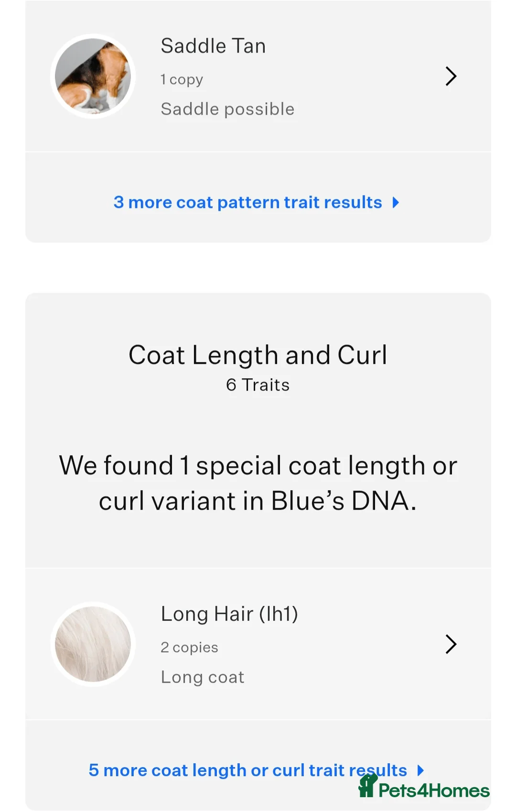
Task: Expand Long Hair details chevron
Action: click(x=451, y=644)
